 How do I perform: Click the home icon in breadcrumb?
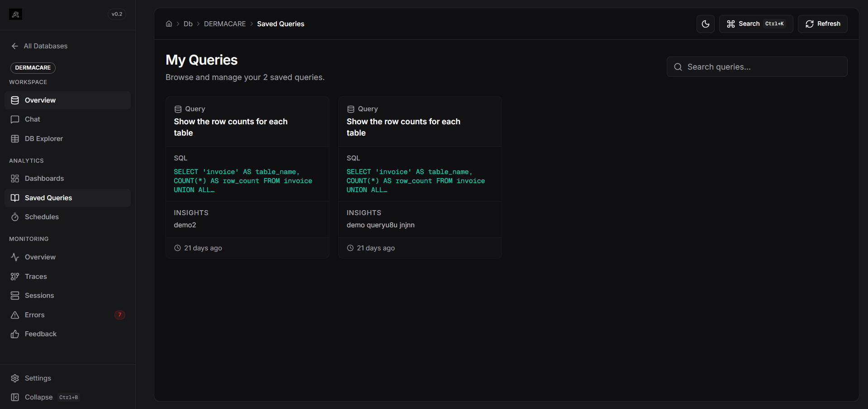(169, 24)
